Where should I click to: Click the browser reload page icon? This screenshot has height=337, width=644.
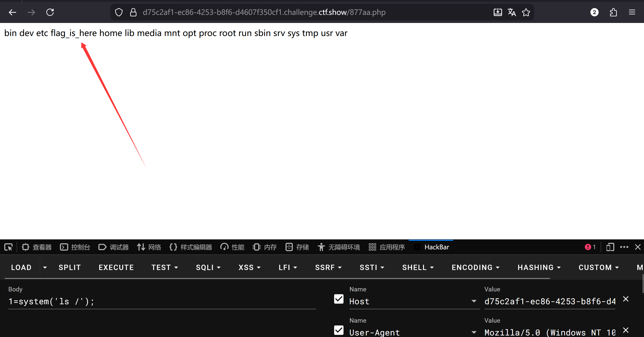(50, 12)
